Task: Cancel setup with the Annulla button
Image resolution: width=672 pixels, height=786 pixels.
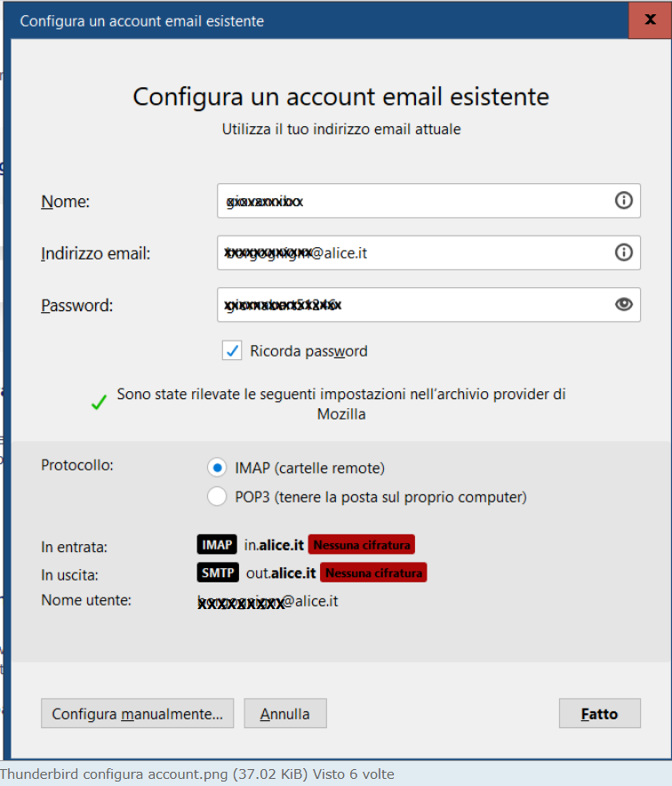Action: tap(284, 714)
